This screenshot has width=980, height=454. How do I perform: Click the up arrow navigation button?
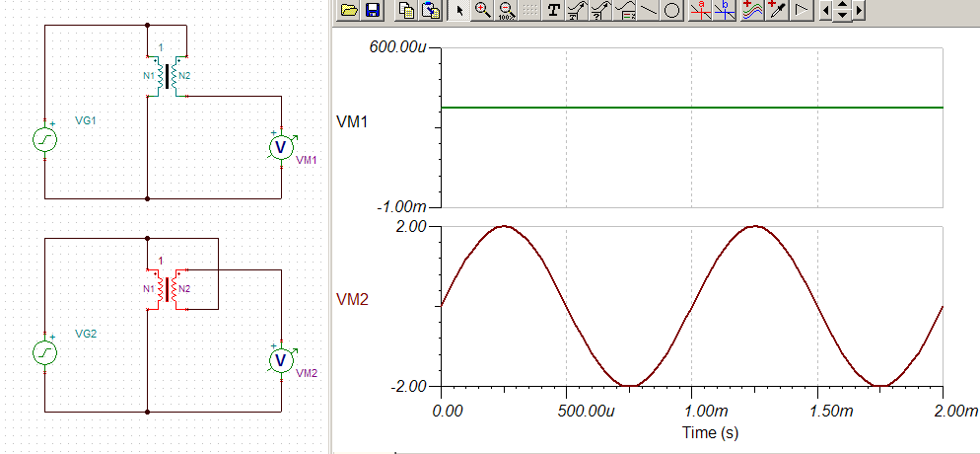[843, 6]
